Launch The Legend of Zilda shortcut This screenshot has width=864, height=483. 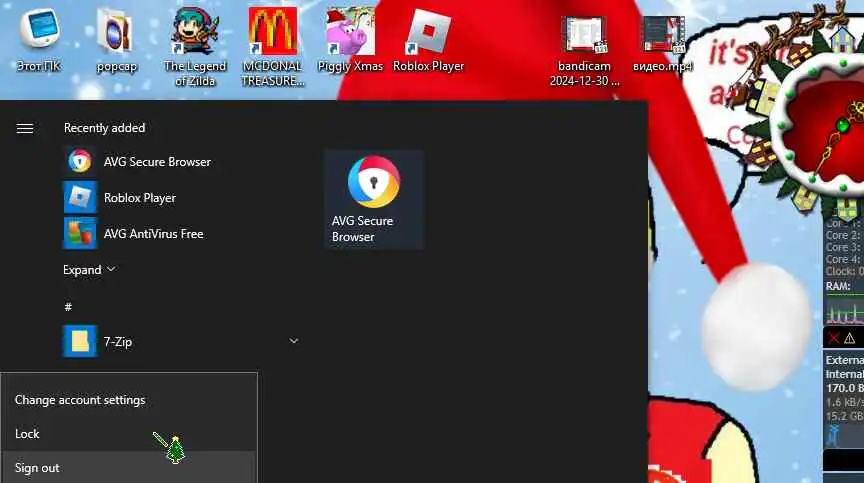click(195, 47)
